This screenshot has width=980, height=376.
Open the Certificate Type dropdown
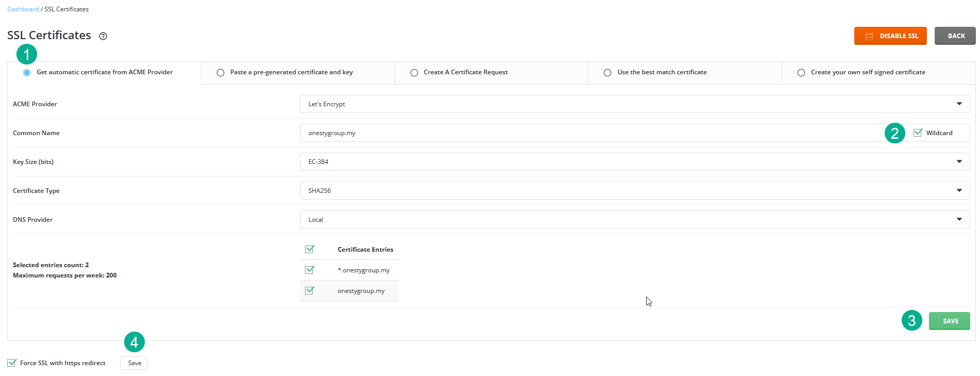pos(634,191)
